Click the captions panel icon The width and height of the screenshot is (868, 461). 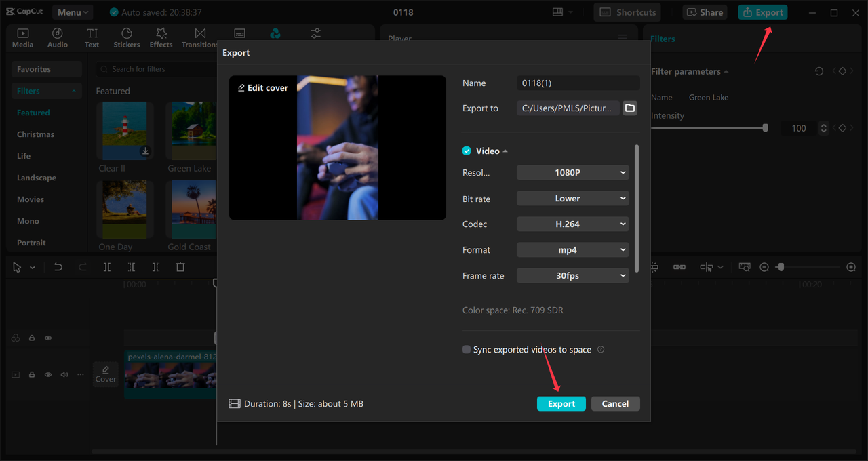pyautogui.click(x=239, y=33)
